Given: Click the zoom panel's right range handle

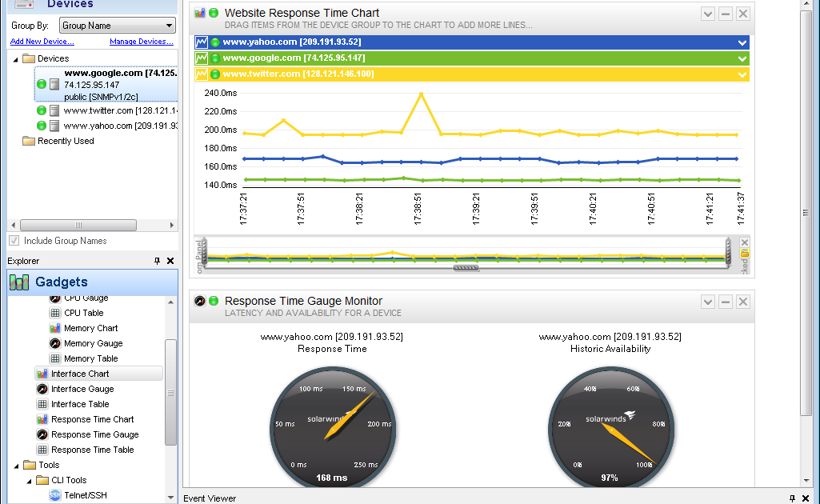Looking at the screenshot, I should [728, 252].
